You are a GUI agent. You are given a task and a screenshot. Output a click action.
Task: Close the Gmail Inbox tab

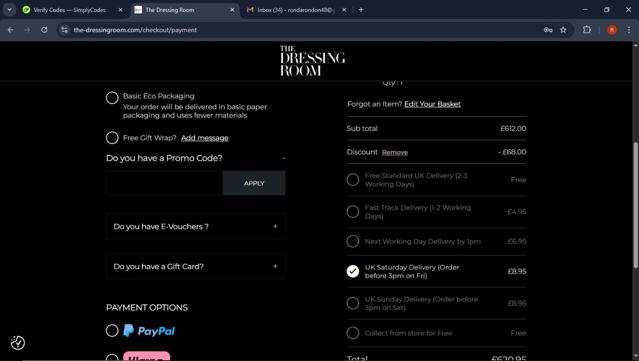coord(344,10)
